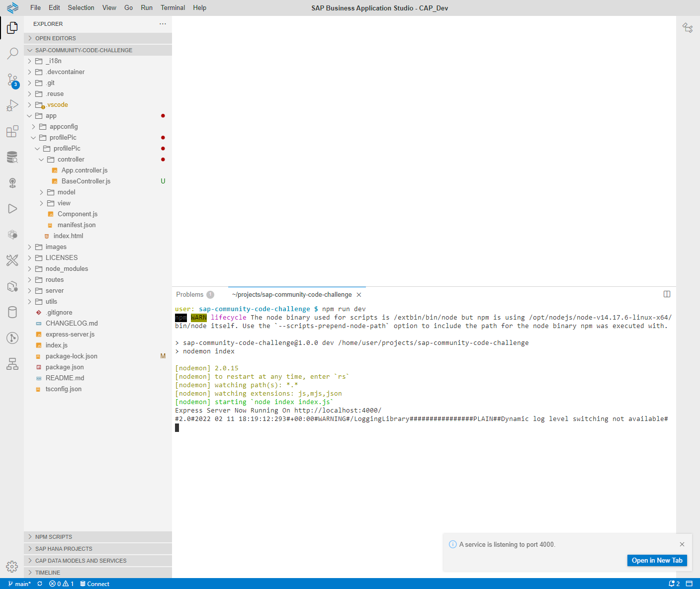The width and height of the screenshot is (700, 589).
Task: Open the Explorer view icon
Action: (x=12, y=28)
